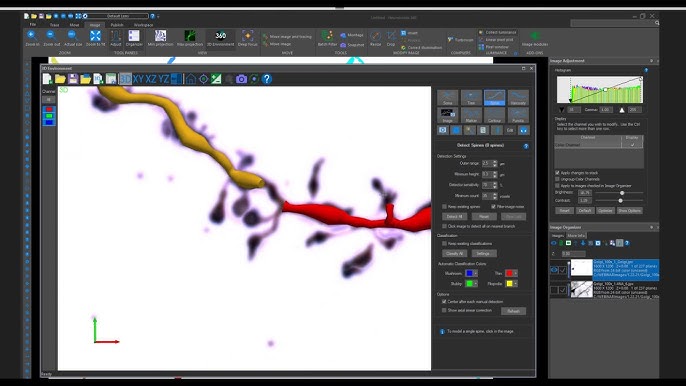Enable Keep existing classifications checkbox
686x386 pixels.
444,243
